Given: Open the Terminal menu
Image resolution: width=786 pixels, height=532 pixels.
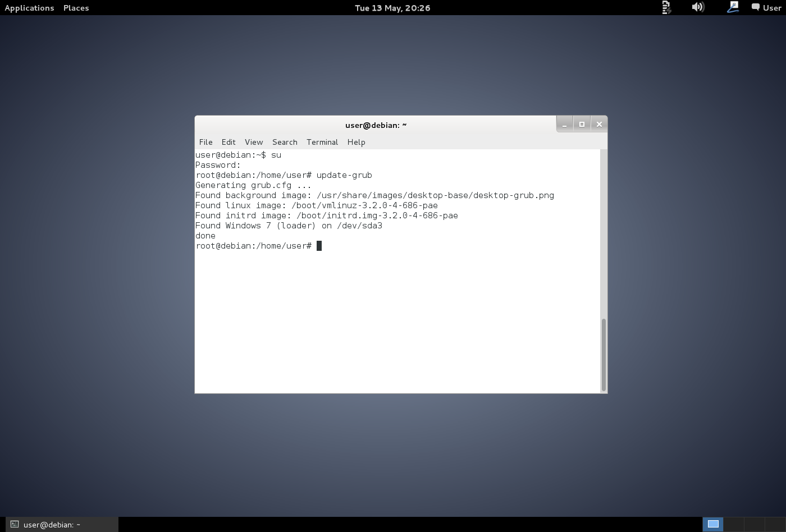Looking at the screenshot, I should point(322,142).
